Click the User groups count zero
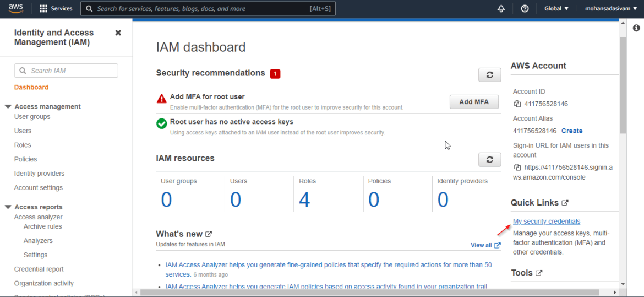Screen dimensions: 644x297 (166, 200)
